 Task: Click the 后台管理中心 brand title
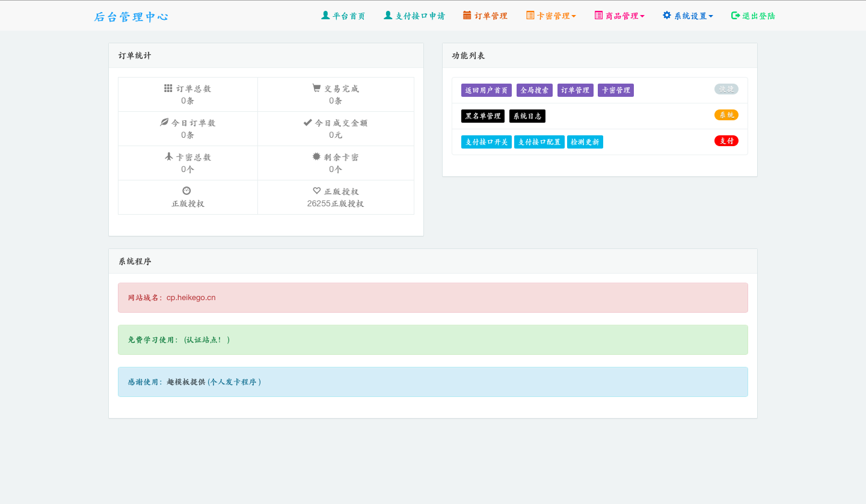click(131, 17)
